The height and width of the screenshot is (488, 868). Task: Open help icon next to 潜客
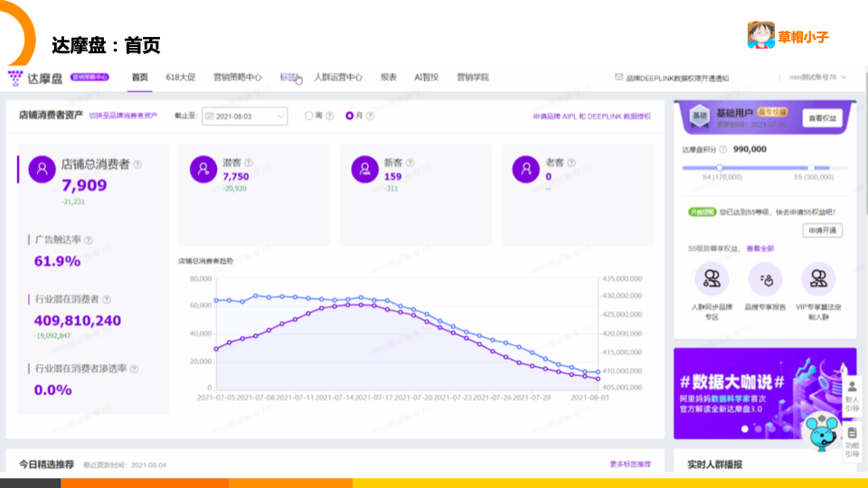pyautogui.click(x=249, y=163)
